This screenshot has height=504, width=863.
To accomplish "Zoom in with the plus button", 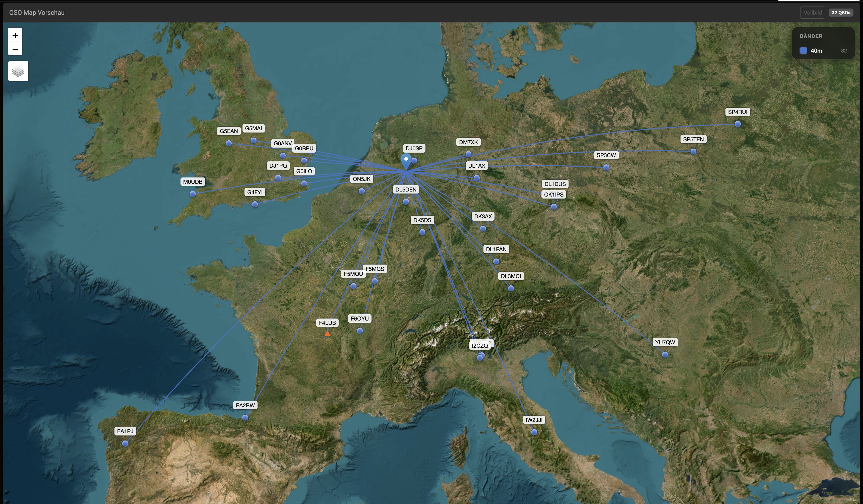I will click(15, 35).
